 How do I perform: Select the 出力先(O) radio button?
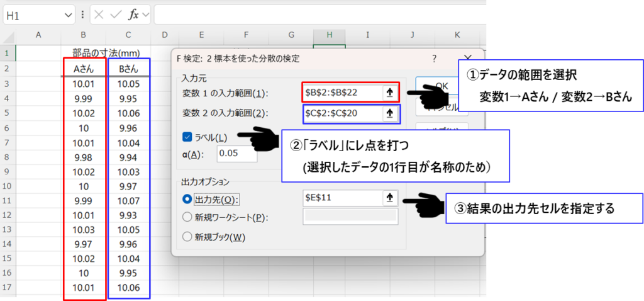point(186,198)
